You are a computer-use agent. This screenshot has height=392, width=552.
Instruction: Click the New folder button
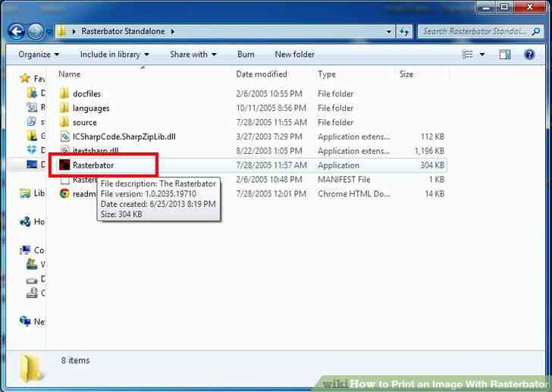(294, 55)
